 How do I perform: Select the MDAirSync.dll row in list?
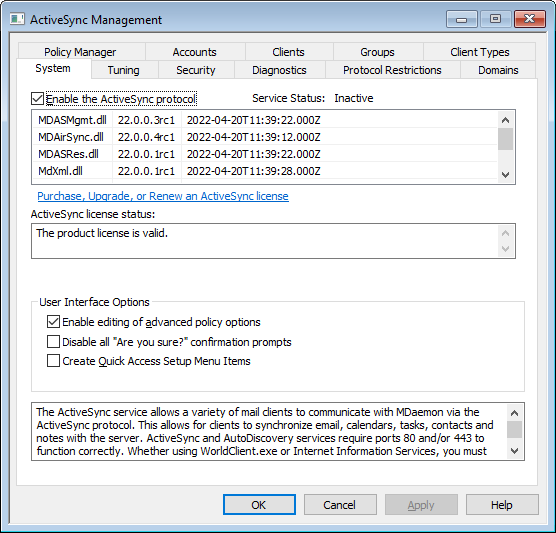265,137
